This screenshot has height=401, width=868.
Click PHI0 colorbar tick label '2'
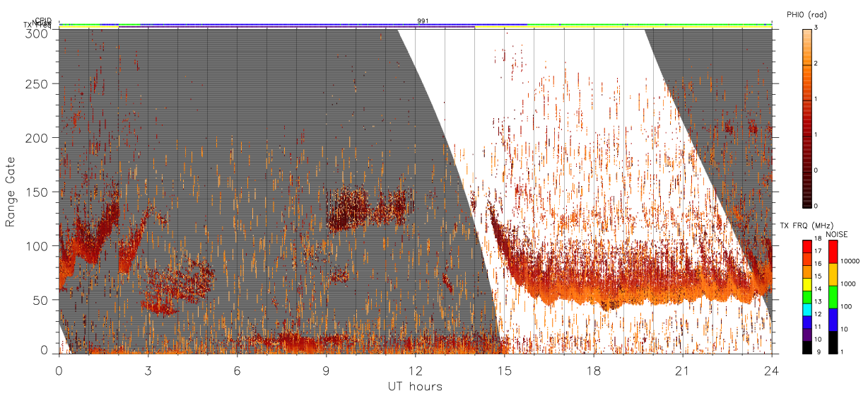click(817, 64)
